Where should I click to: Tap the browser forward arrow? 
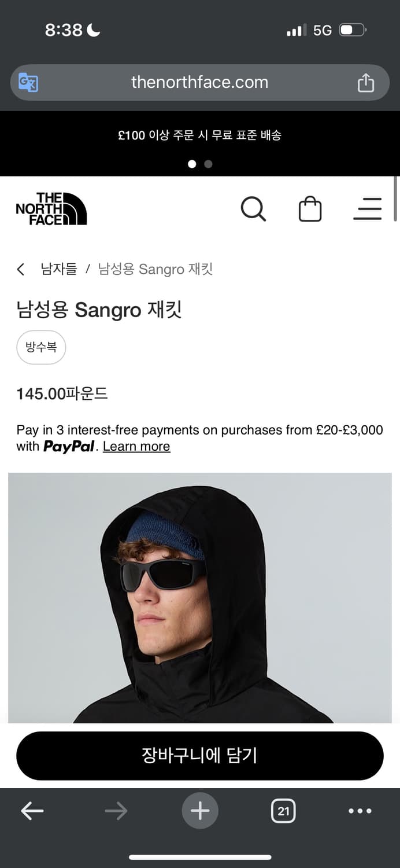(x=116, y=811)
